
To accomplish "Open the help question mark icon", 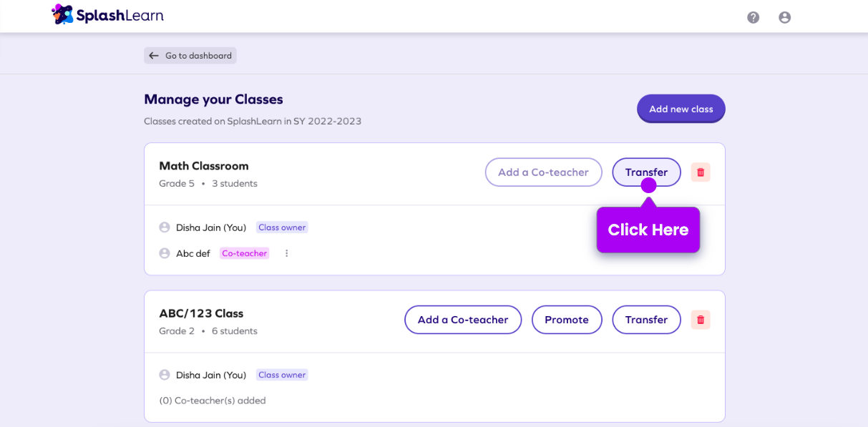I will [x=753, y=17].
